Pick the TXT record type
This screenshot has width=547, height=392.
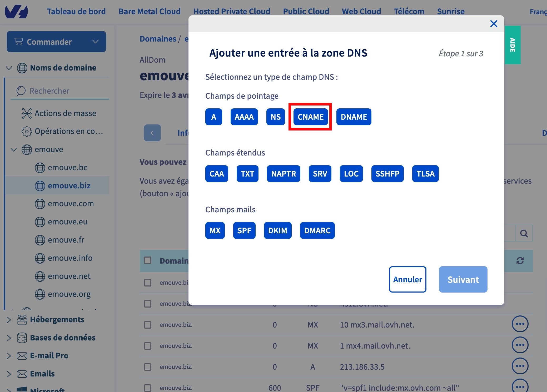click(247, 174)
